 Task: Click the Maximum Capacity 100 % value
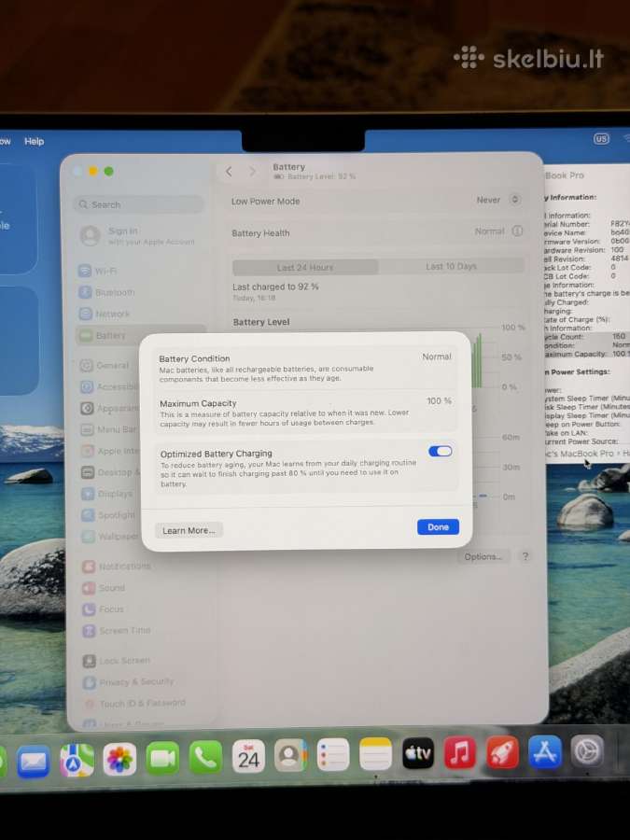pyautogui.click(x=439, y=400)
